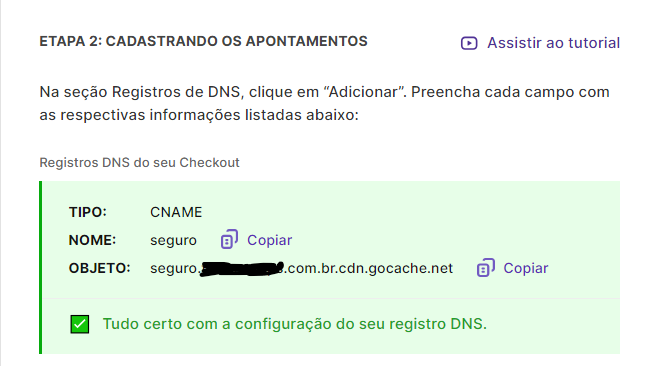Copy the OBJETO value using Copiar text

click(525, 268)
